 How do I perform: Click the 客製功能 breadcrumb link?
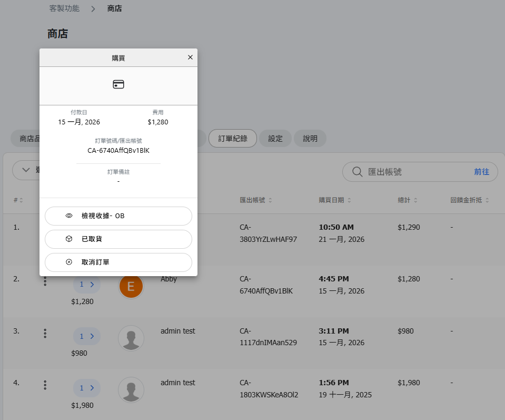[64, 8]
